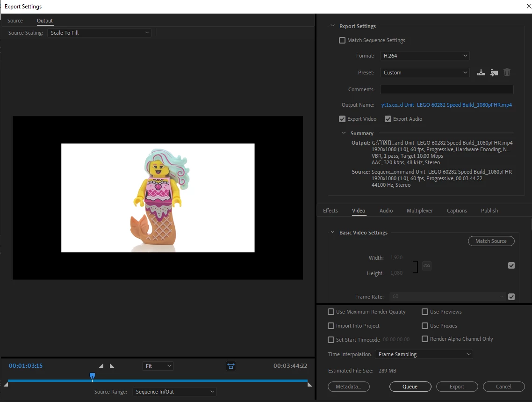Toggle the aspect ratio correction icon
The width and height of the screenshot is (532, 402).
[x=231, y=366]
